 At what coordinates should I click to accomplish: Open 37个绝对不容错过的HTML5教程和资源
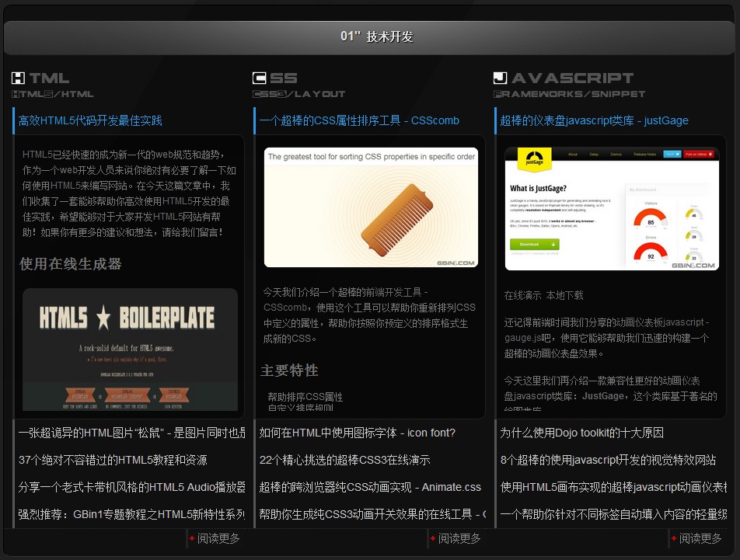tap(113, 460)
